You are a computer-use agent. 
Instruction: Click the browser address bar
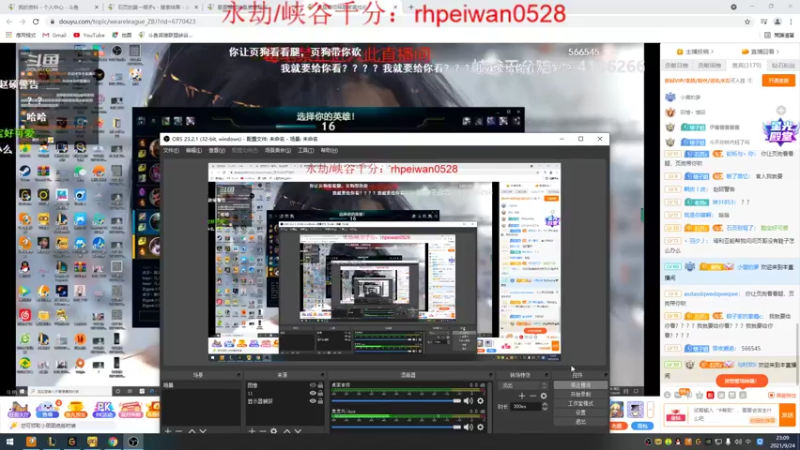(393, 21)
